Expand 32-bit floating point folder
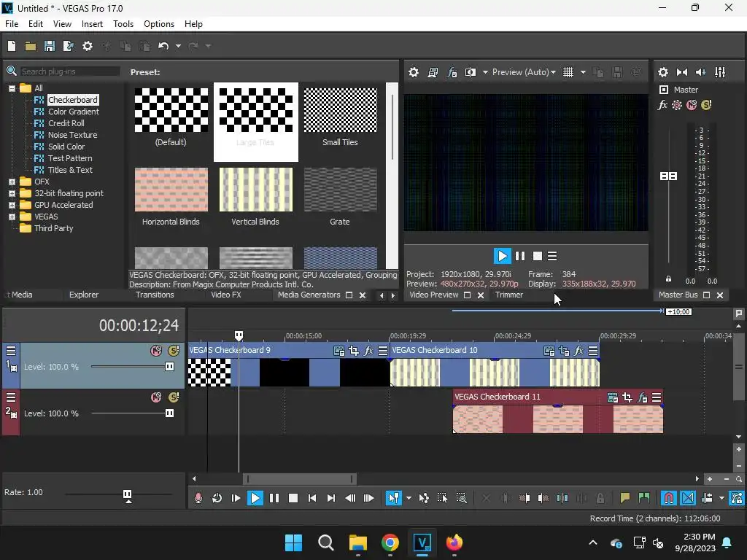The height and width of the screenshot is (560, 747). [12, 193]
